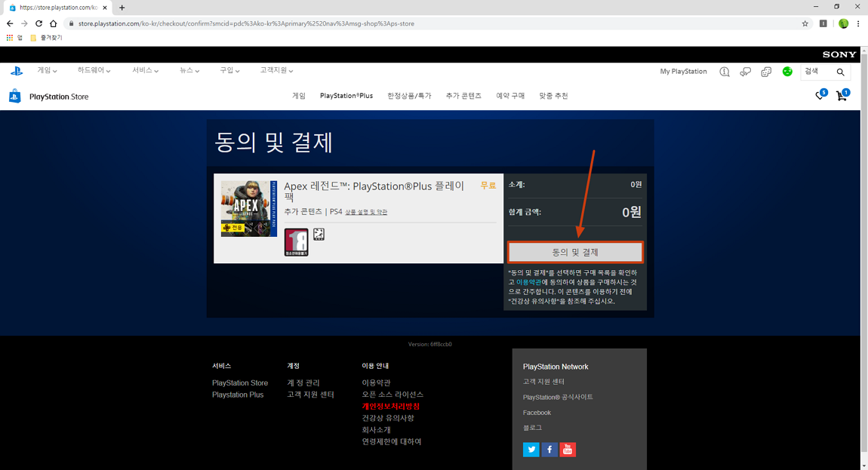This screenshot has width=868, height=470.
Task: Go forward with the browser forward arrow
Action: click(24, 23)
